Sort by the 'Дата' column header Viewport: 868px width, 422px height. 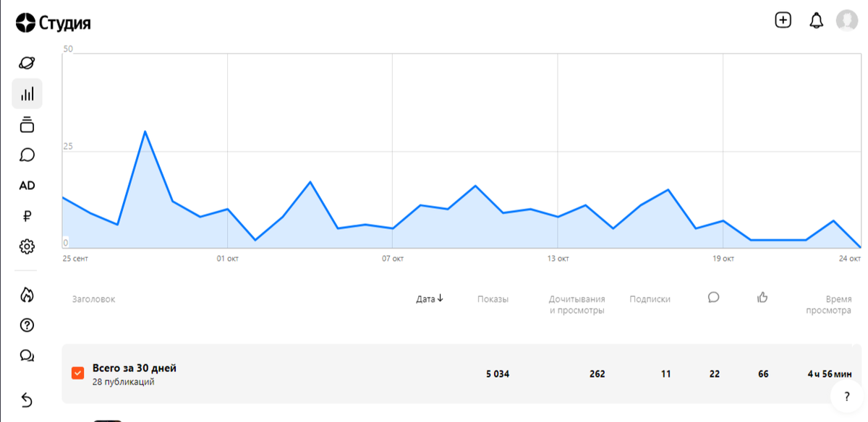(430, 298)
